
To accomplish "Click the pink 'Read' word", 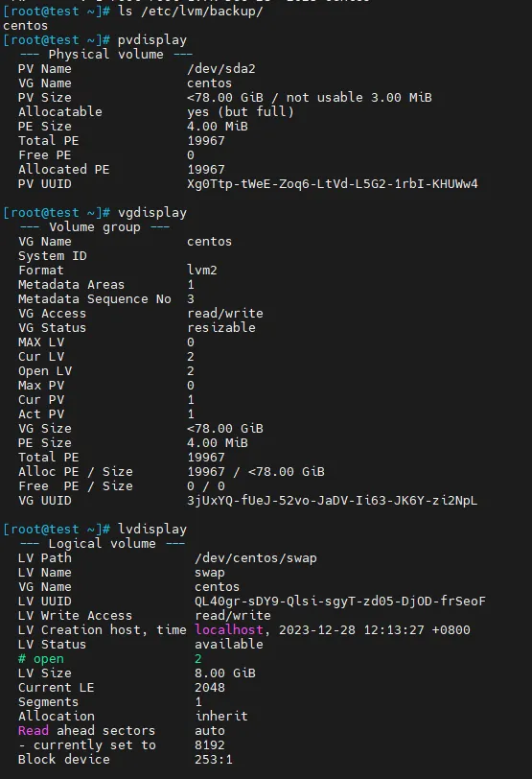I will coord(34,731).
